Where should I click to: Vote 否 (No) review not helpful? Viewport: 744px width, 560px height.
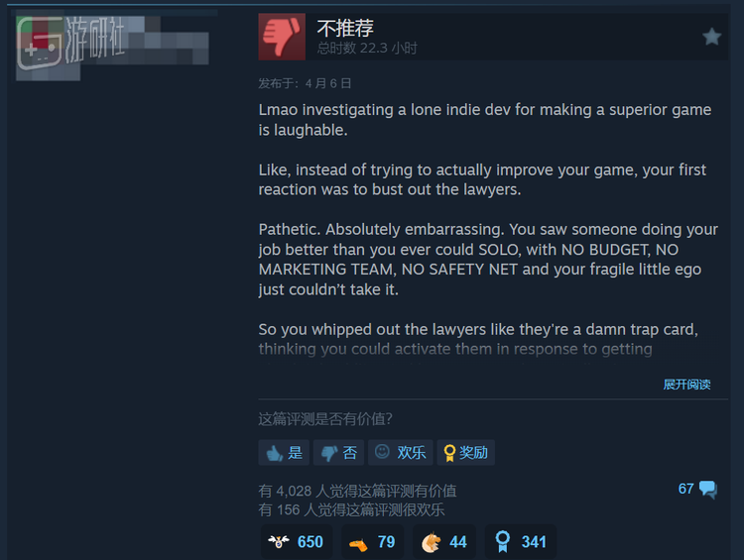tap(338, 452)
